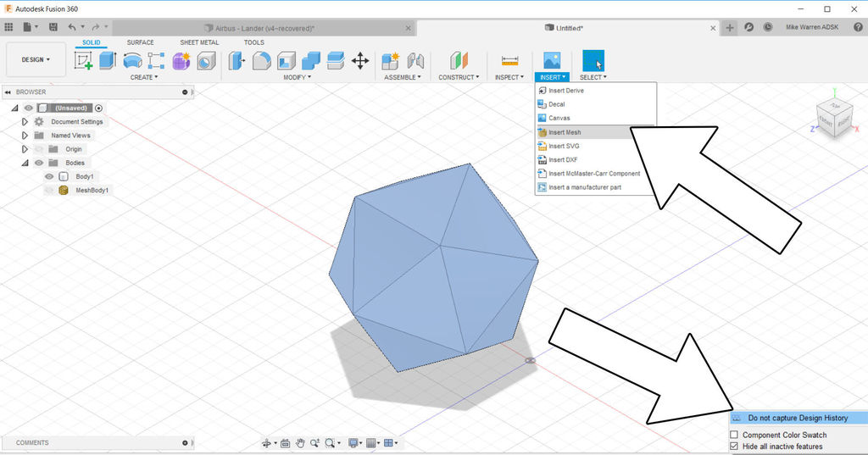Collapse the Unsaved root node

[x=14, y=108]
